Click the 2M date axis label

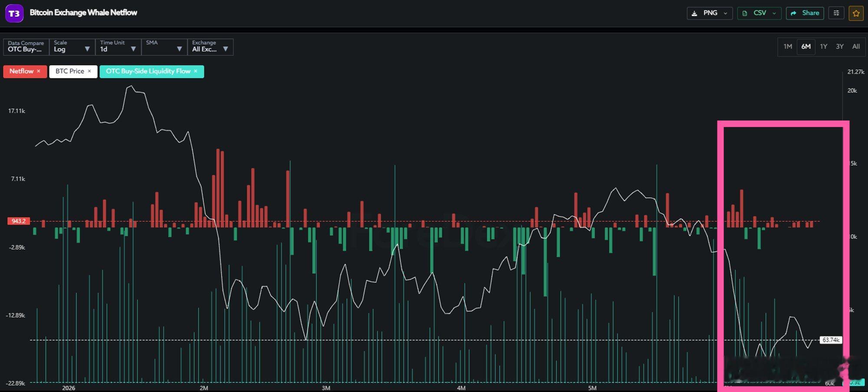coord(204,388)
